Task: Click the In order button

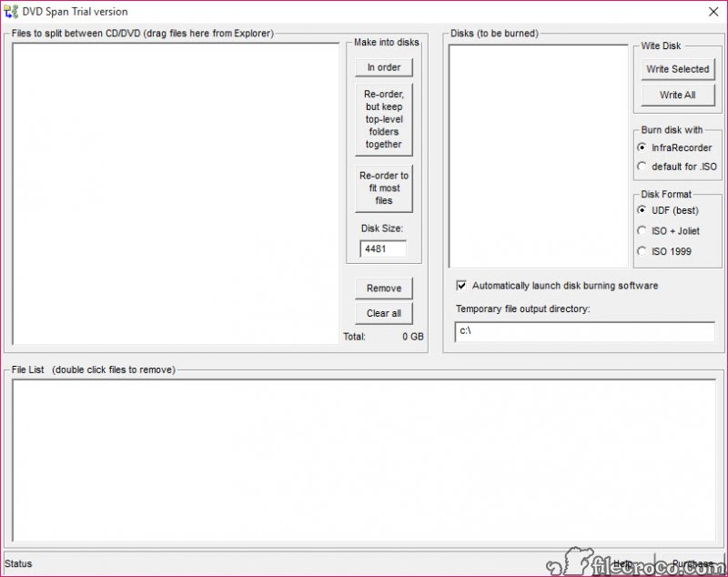Action: [384, 67]
